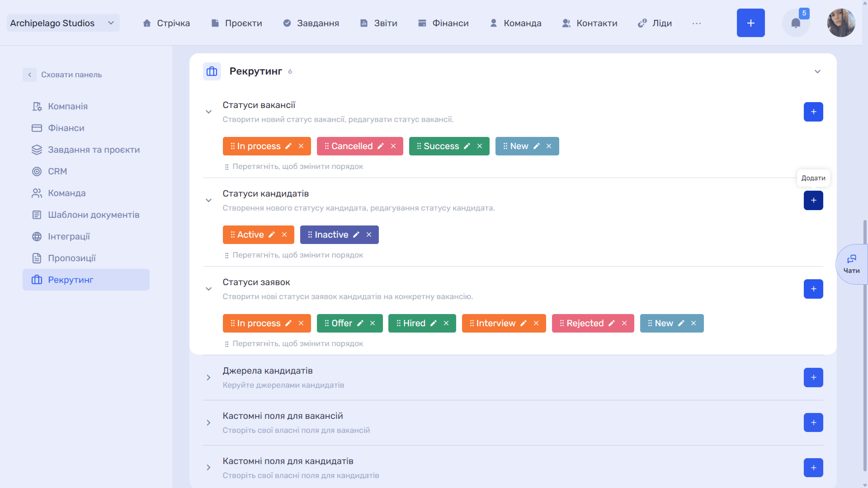Delete the Success vacancy status
The image size is (868, 488).
[x=479, y=146]
